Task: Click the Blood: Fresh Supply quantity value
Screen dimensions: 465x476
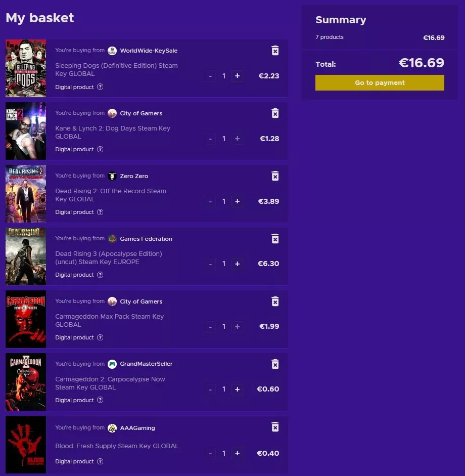Action: 224,453
